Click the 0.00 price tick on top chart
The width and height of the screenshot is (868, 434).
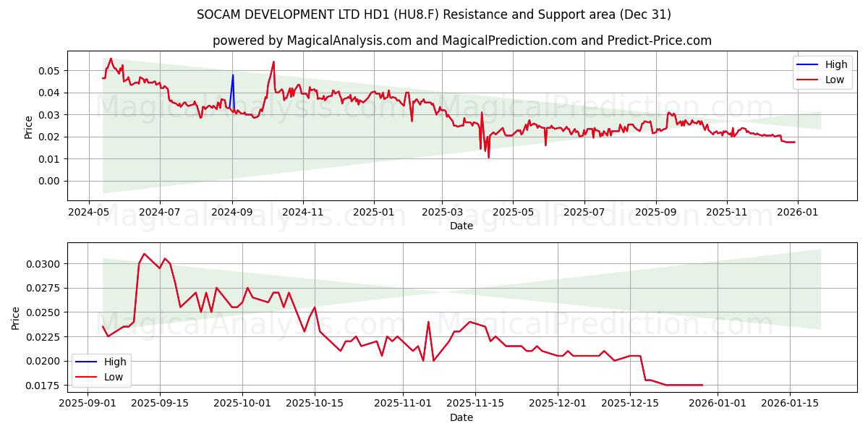coord(50,181)
